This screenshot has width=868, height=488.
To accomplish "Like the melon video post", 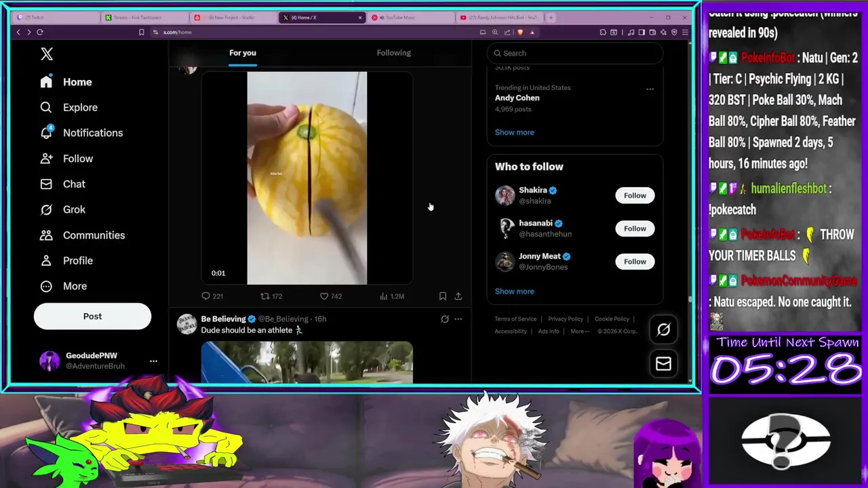I will point(331,296).
